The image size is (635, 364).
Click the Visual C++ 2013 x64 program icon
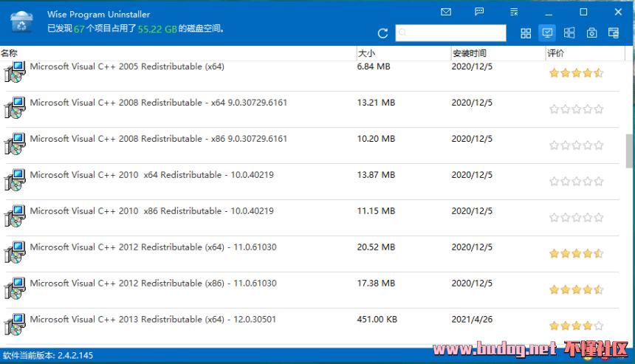tap(14, 325)
